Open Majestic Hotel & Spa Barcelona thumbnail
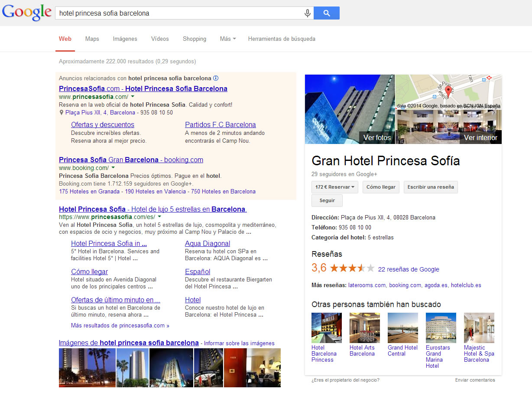This screenshot has width=532, height=399. [479, 328]
